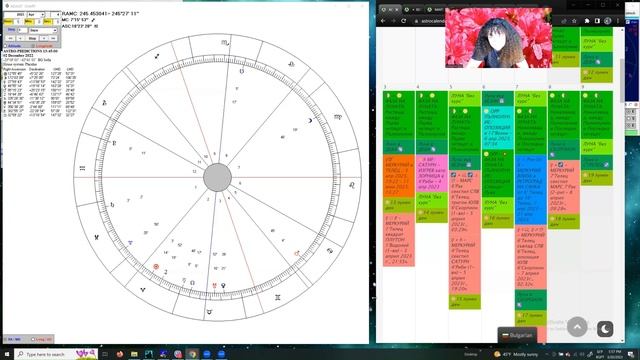Click the presenter webcam thumbnail

tap(498, 38)
